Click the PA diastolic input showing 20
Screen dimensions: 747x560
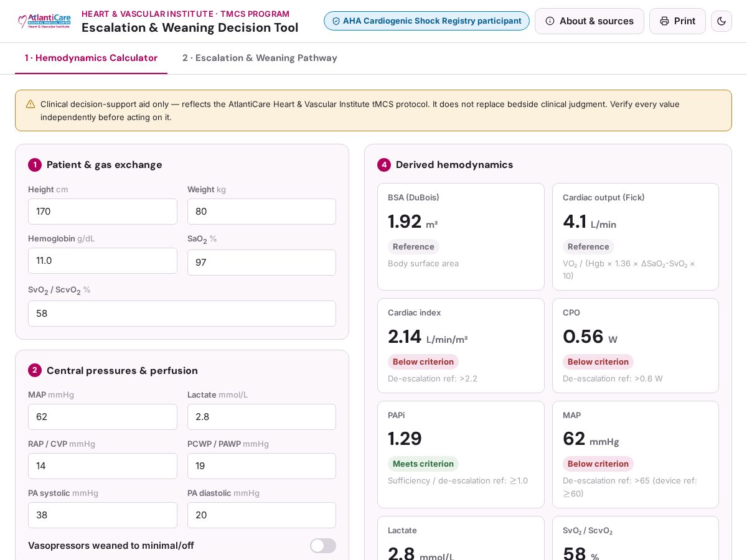click(261, 515)
